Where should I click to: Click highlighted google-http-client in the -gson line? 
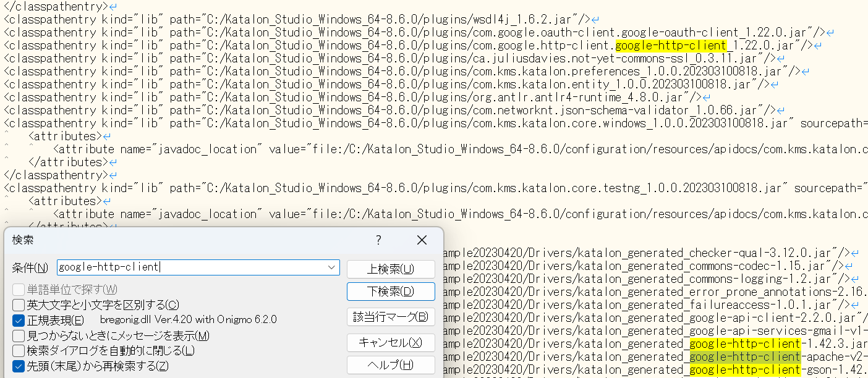(x=745, y=369)
